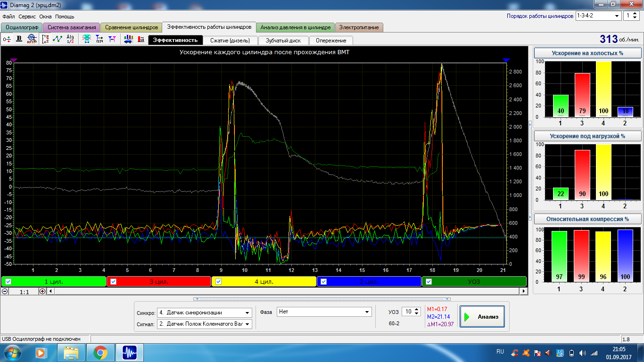Click the Diamag waveform taskbar icon

click(130, 353)
